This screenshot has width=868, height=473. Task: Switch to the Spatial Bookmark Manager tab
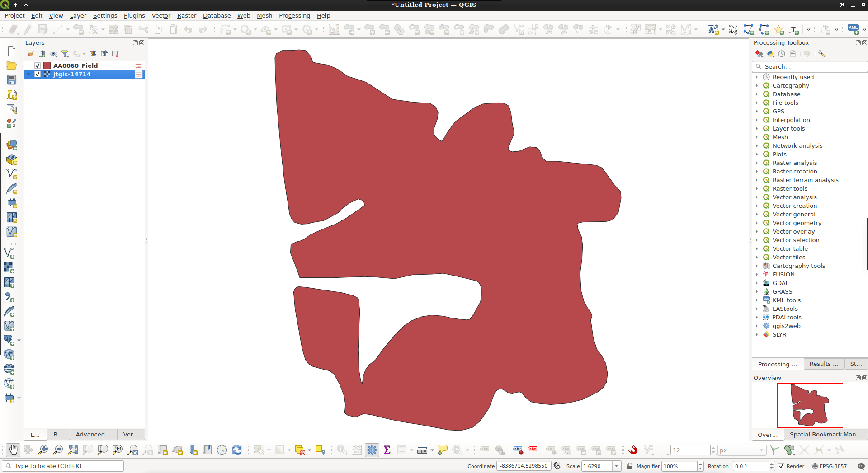point(826,434)
